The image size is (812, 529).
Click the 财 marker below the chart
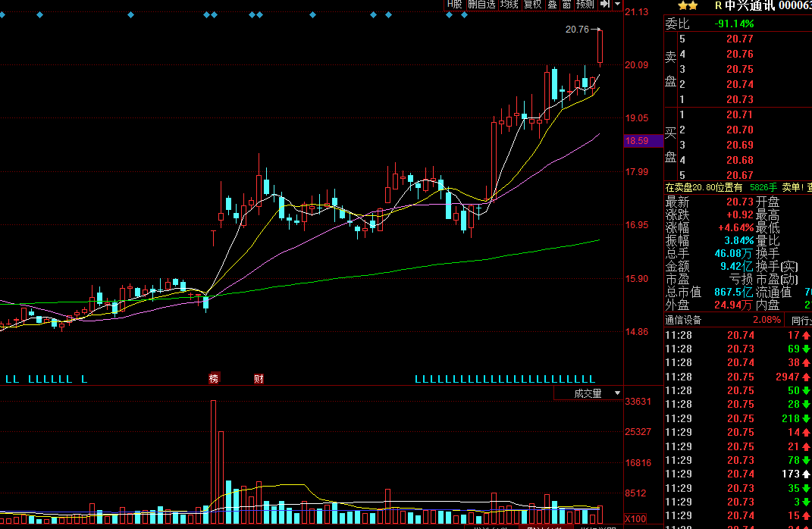259,378
